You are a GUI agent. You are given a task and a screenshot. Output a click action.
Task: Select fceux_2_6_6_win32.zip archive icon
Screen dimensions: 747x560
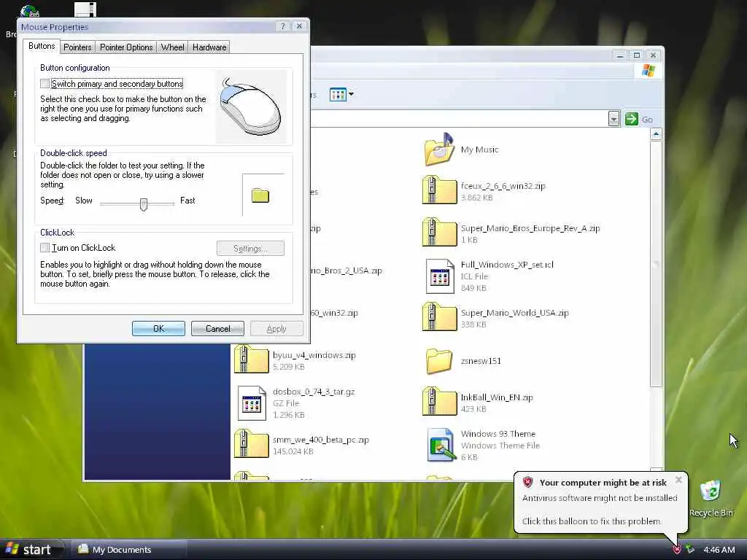pyautogui.click(x=439, y=190)
